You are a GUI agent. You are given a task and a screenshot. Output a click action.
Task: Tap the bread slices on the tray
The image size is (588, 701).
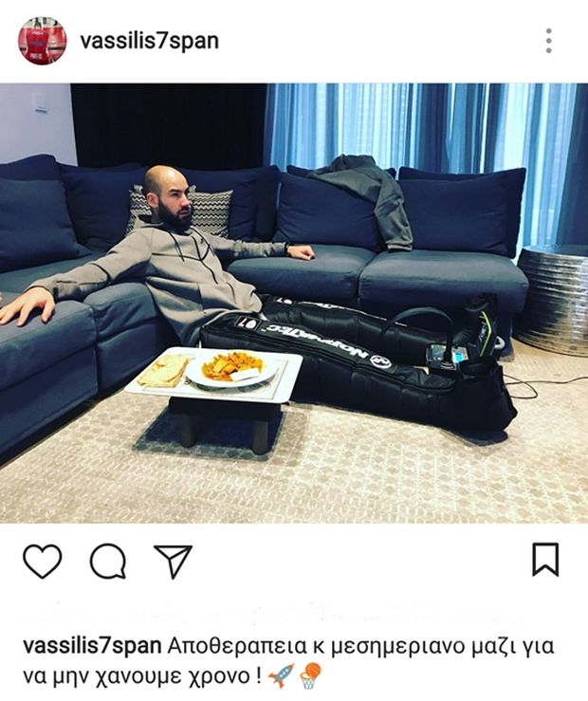(x=163, y=370)
